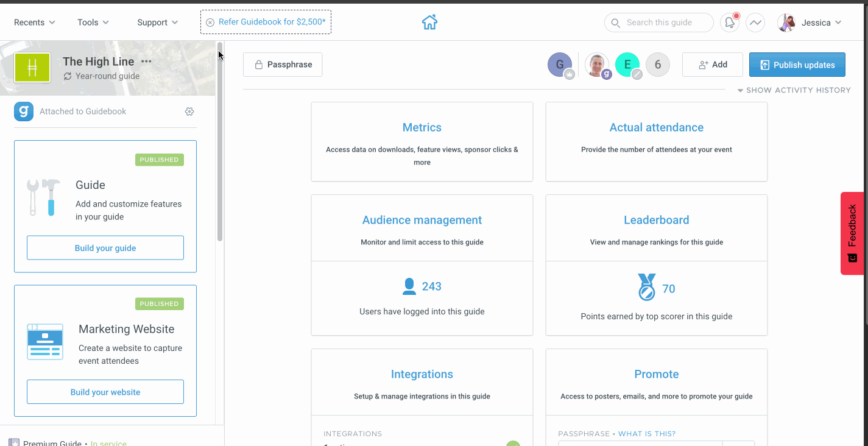Click Attached to Guidebook text

click(x=83, y=111)
